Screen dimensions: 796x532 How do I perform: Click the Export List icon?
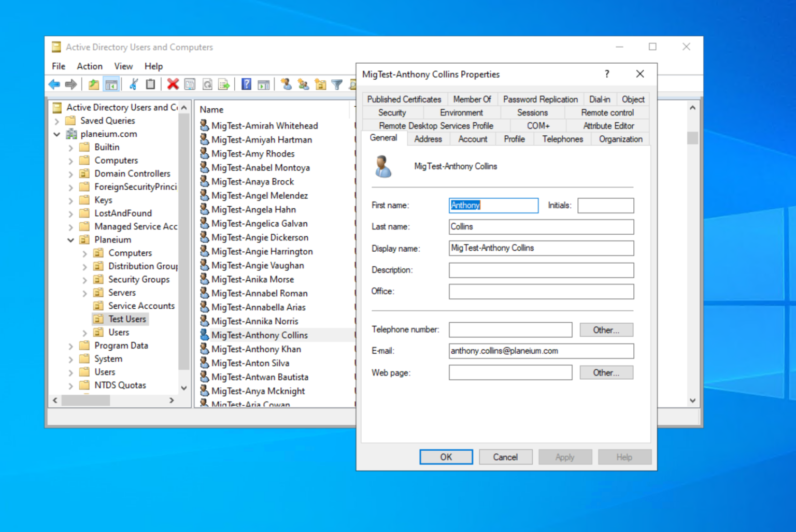pyautogui.click(x=224, y=84)
